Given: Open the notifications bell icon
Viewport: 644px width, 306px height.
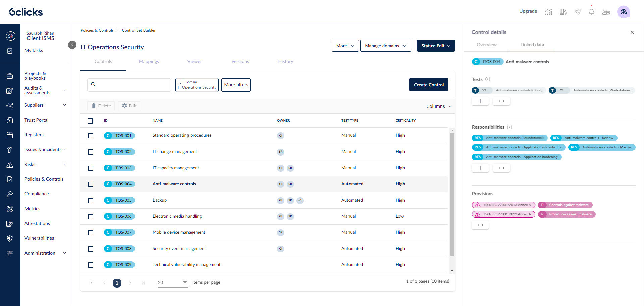Looking at the screenshot, I should pyautogui.click(x=591, y=12).
